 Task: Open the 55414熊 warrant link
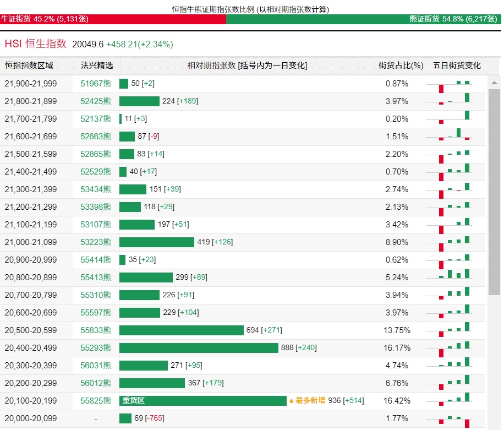tap(96, 260)
